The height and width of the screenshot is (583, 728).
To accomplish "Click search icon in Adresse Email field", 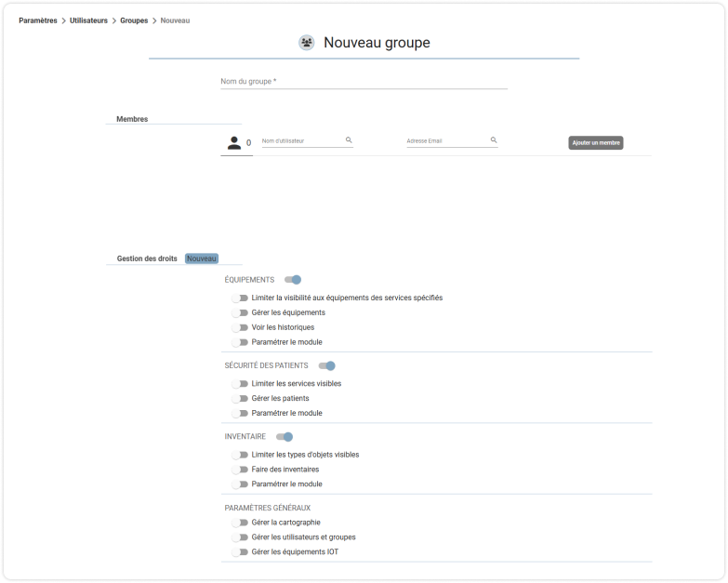I will point(494,139).
